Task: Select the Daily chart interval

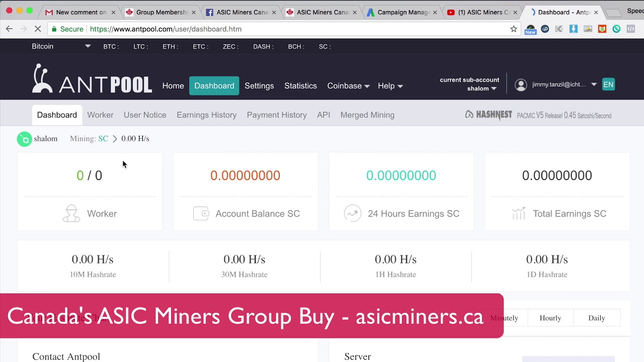Action: click(x=597, y=318)
